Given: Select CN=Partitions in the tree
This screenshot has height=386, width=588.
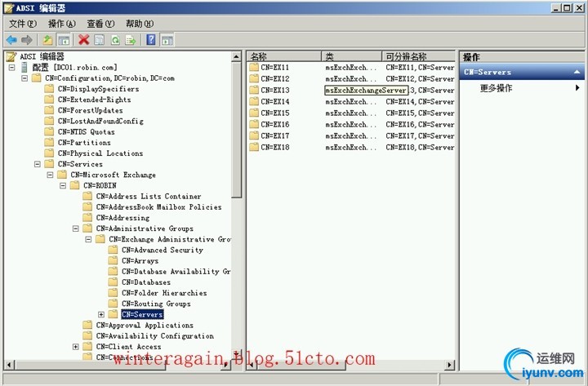Looking at the screenshot, I should point(84,143).
